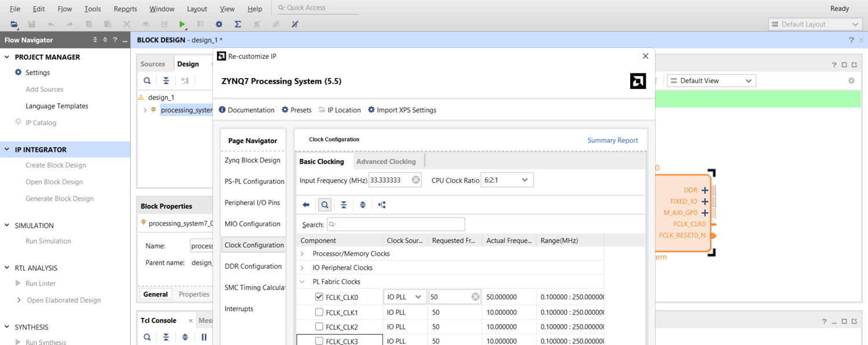Select DDR Configuration in Page Navigator
Viewport: 868px width, 345px height.
click(253, 266)
